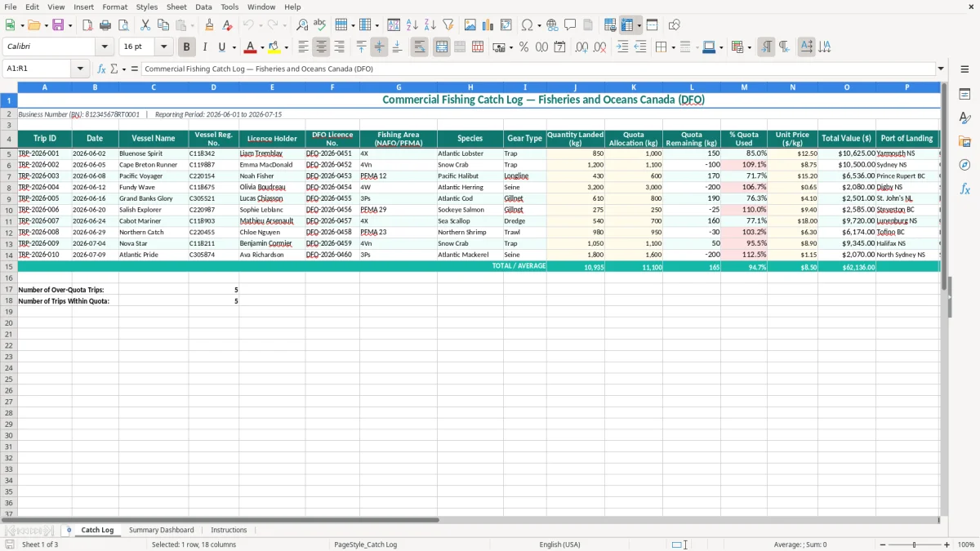This screenshot has width=980, height=551.
Task: Click the Copy icon
Action: pyautogui.click(x=163, y=25)
